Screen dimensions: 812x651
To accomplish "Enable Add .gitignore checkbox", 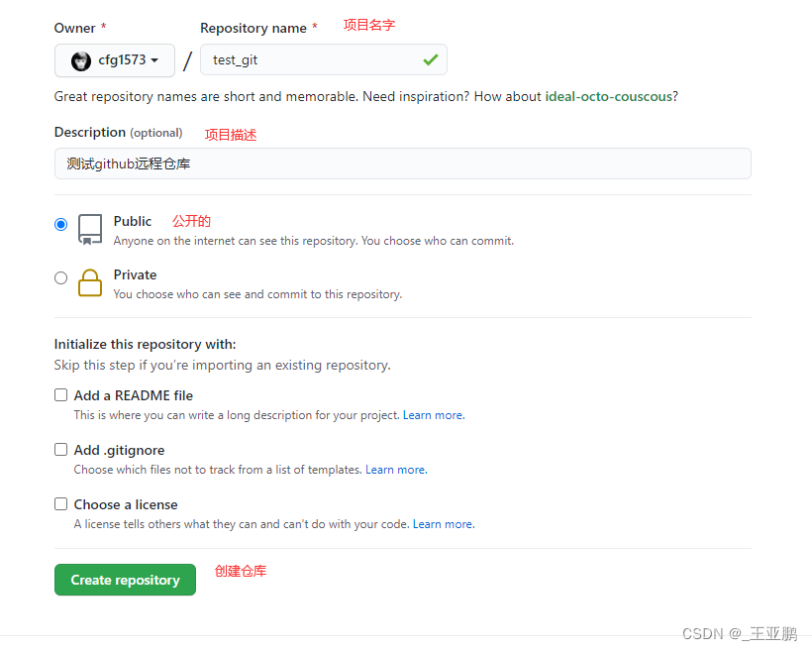I will click(x=61, y=450).
